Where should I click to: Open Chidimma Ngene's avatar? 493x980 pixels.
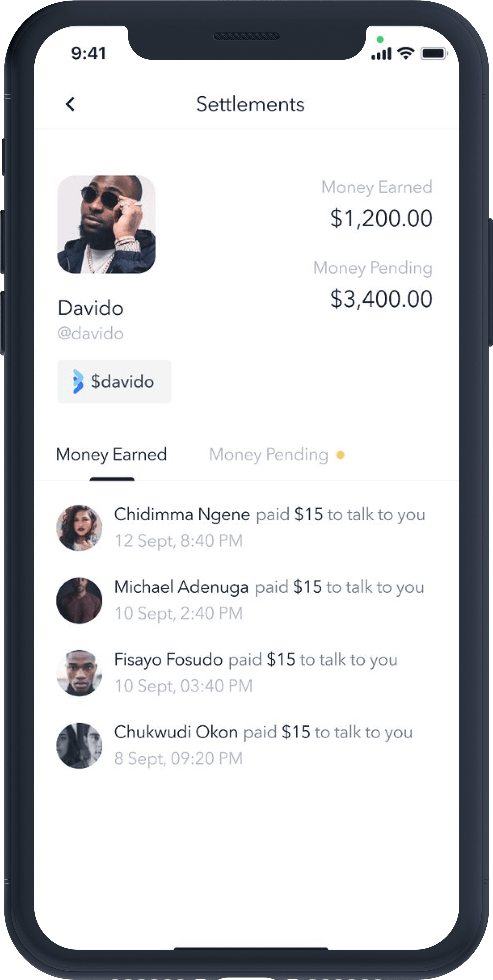[x=79, y=528]
